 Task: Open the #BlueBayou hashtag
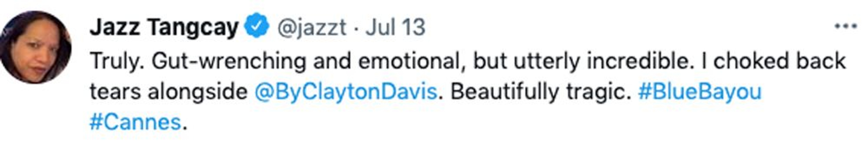tap(700, 92)
